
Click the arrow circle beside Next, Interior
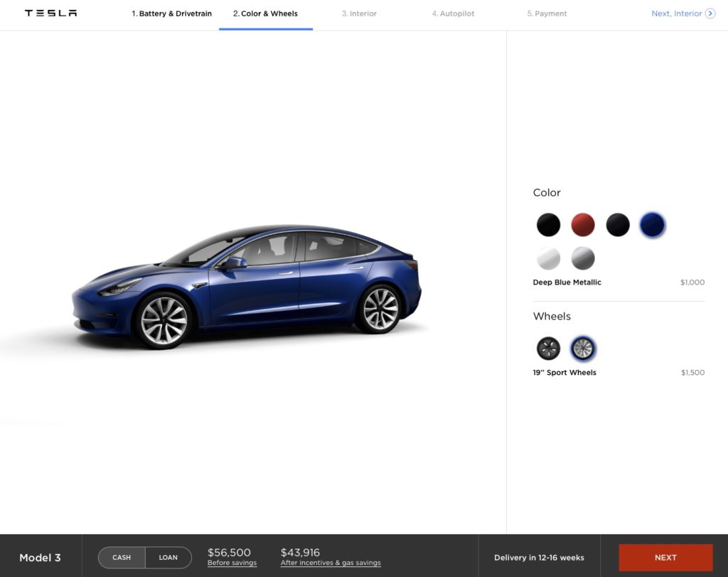[x=710, y=14]
